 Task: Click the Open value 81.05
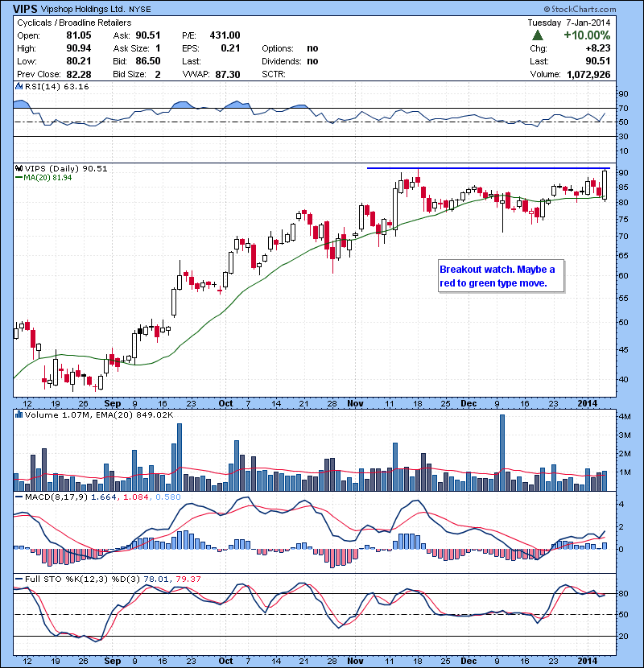tap(78, 35)
